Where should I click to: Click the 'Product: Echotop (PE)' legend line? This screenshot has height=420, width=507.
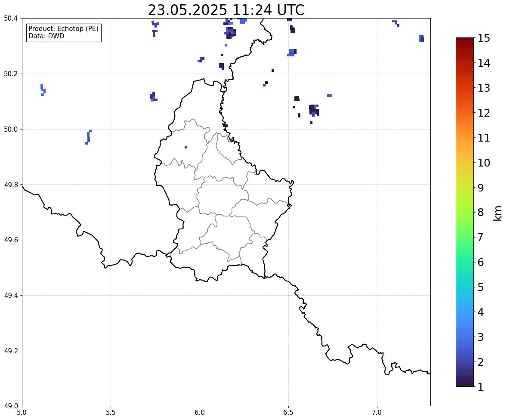coord(63,29)
